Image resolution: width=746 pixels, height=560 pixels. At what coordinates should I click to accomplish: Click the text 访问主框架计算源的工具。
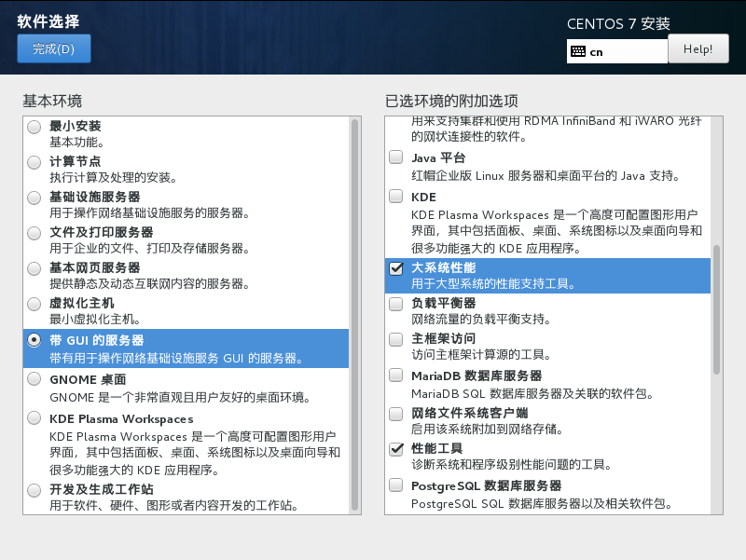click(481, 355)
